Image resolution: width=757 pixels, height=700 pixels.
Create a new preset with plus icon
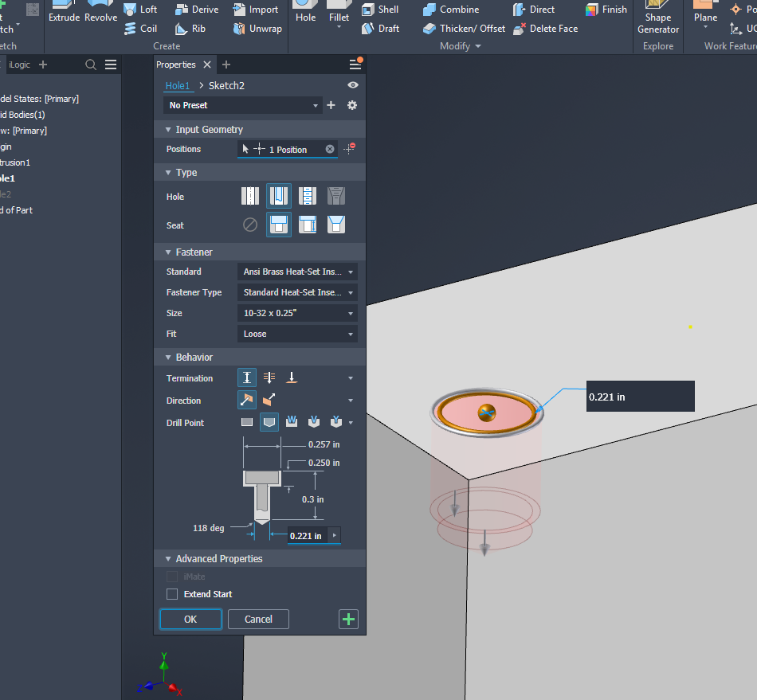tap(331, 105)
